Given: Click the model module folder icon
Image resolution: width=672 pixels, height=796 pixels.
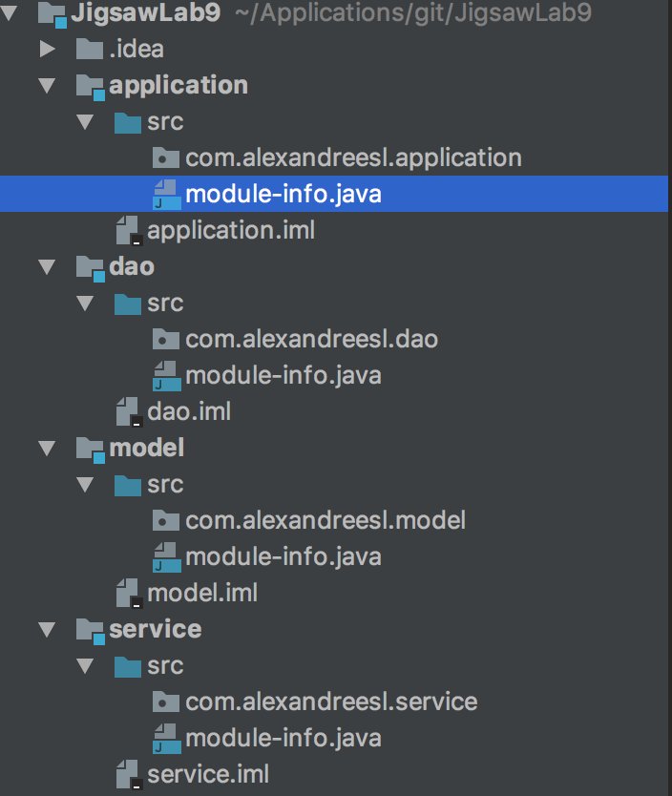Looking at the screenshot, I should [89, 449].
